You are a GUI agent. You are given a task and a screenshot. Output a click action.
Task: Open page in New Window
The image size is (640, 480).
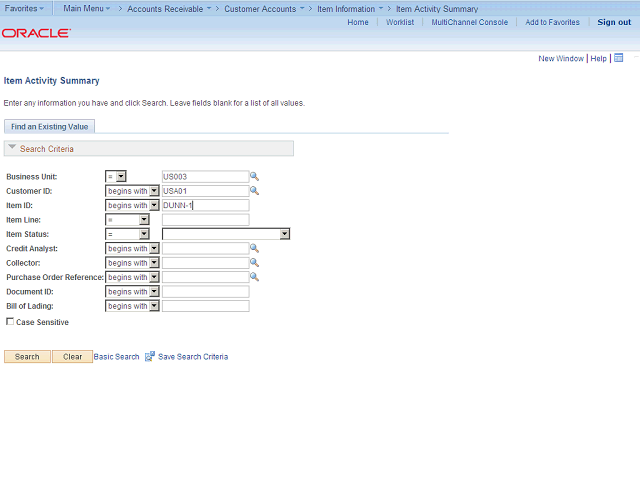[x=561, y=58]
